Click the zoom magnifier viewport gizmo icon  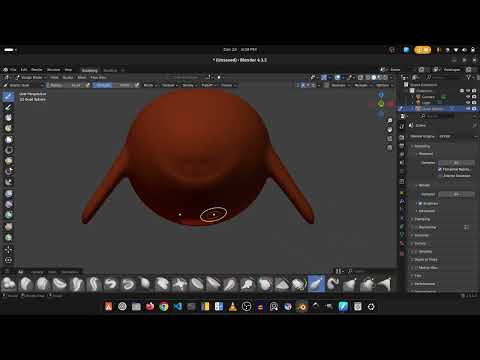pos(389,120)
